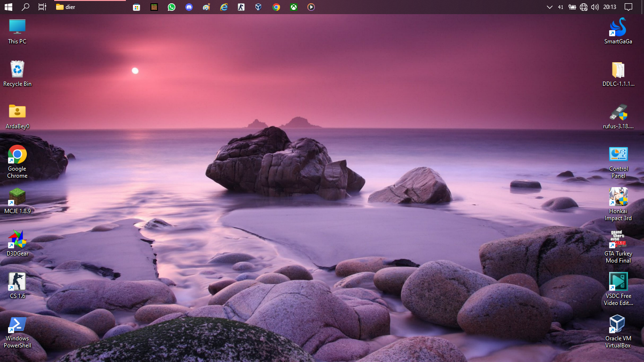Select the Recycle Bin desktop icon
This screenshot has height=362, width=644.
coord(17,74)
